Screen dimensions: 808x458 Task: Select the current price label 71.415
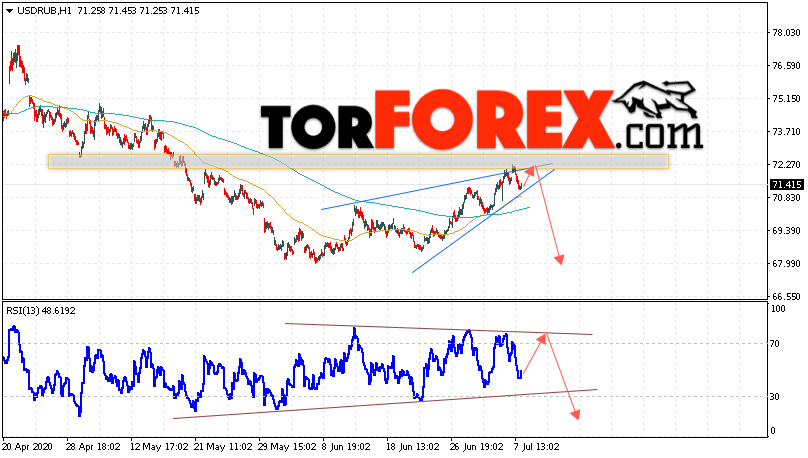tap(786, 184)
